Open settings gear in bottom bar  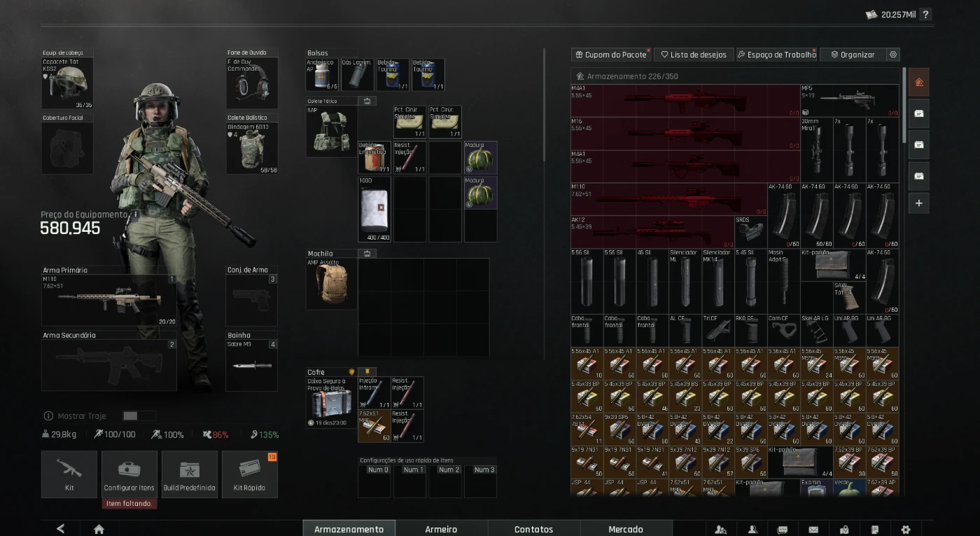click(906, 530)
